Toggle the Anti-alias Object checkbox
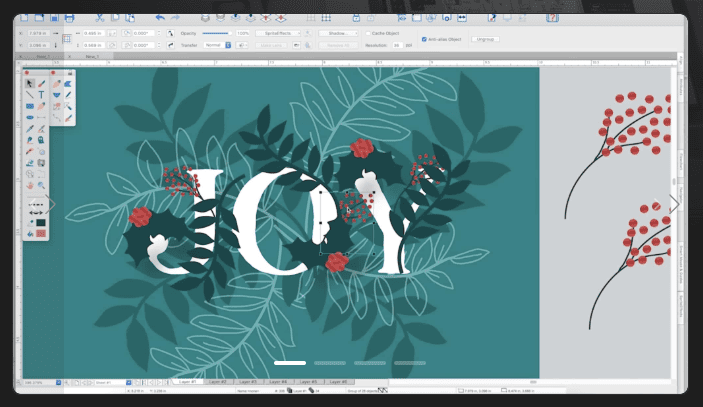Image resolution: width=703 pixels, height=407 pixels. coord(424,39)
